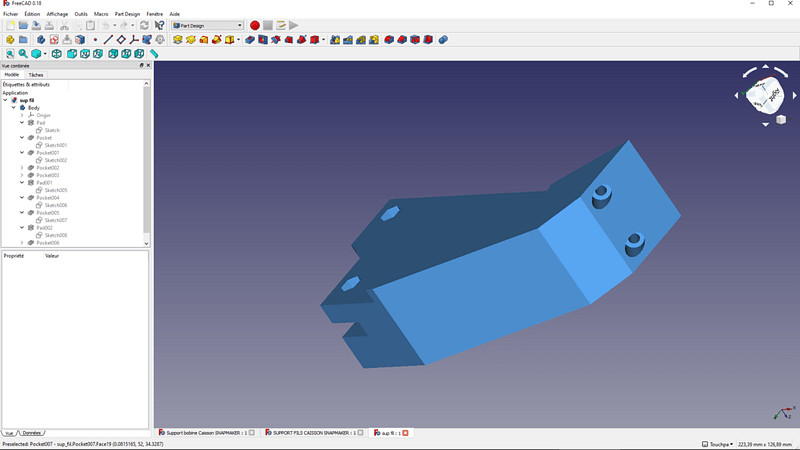
Task: Click the Hole tool icon
Action: pos(263,40)
